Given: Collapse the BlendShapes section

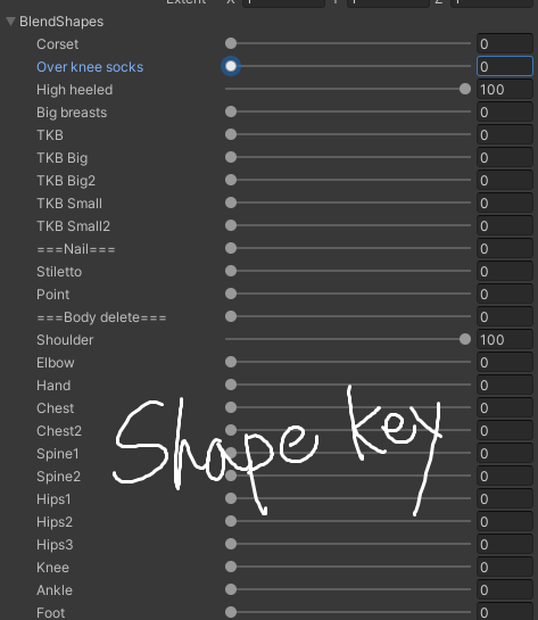Looking at the screenshot, I should (11, 21).
